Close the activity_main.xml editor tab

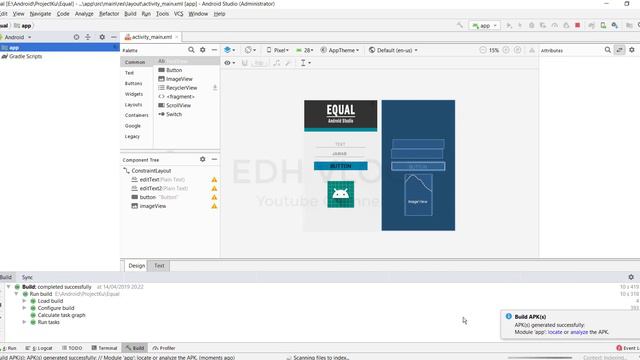point(177,37)
